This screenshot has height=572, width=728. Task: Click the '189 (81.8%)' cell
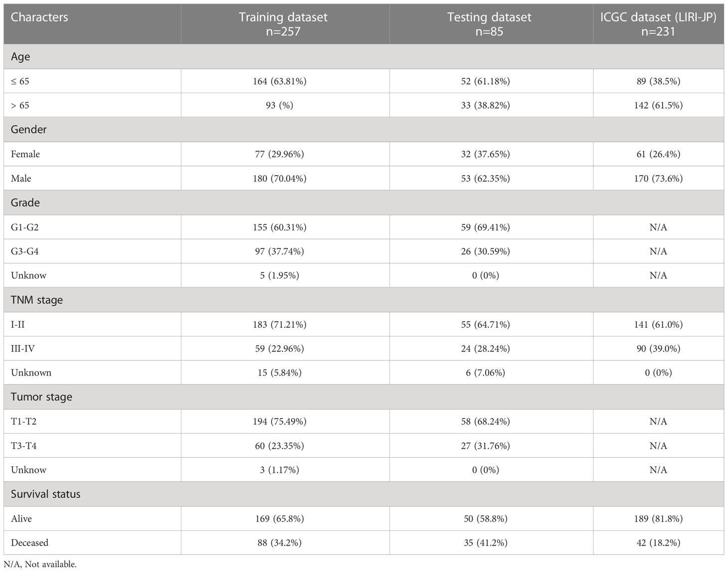658,519
